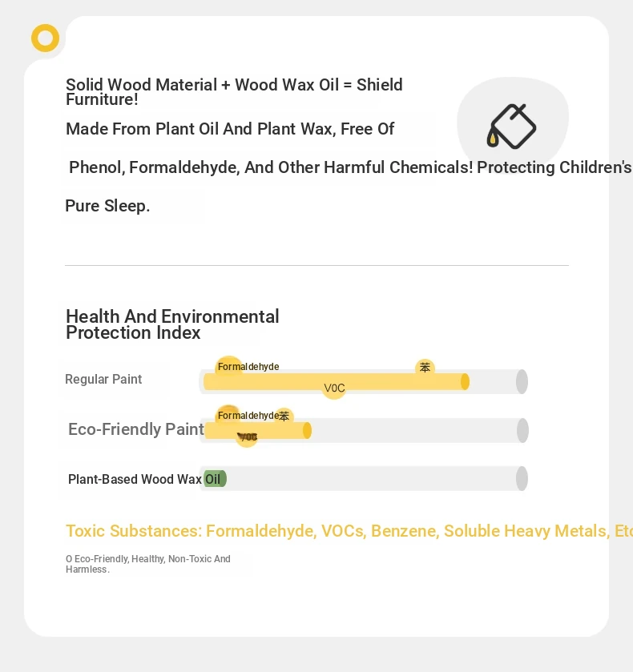
Task: Click the benzene bubble on Eco-Friendly Paint bar
Action: (284, 416)
